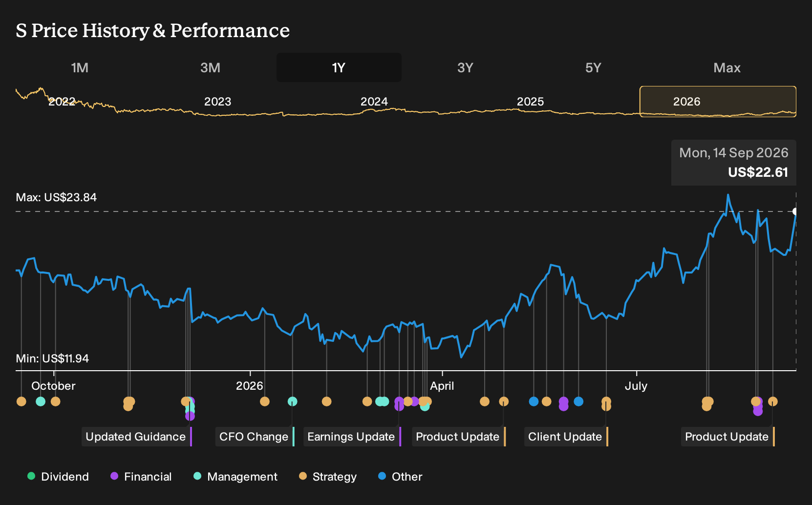Toggle the Financial events legend filter
The width and height of the screenshot is (812, 505).
pos(141,476)
